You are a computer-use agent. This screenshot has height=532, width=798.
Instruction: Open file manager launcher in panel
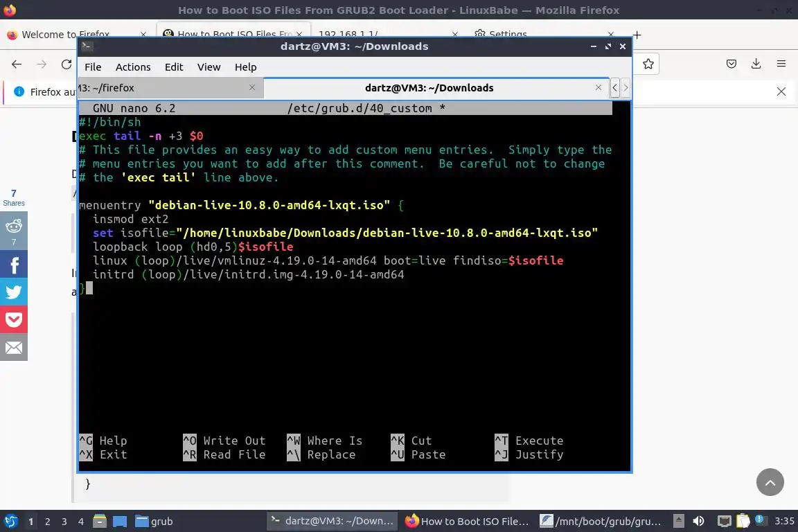(x=100, y=522)
